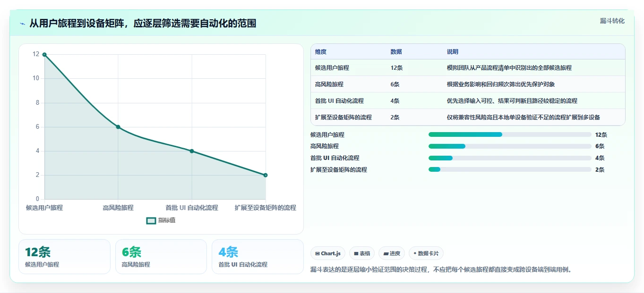Click 扩展至设备矩阵的流程 table row label
The width and height of the screenshot is (644, 293).
(343, 117)
